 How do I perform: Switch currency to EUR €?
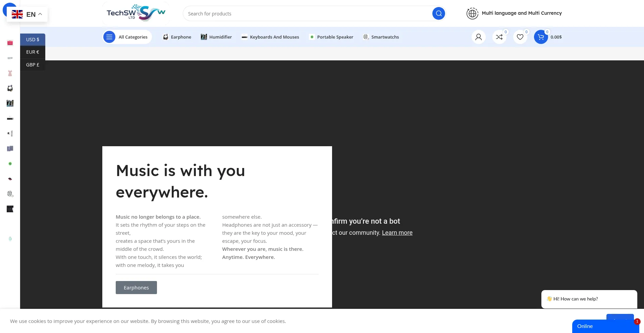click(x=33, y=52)
